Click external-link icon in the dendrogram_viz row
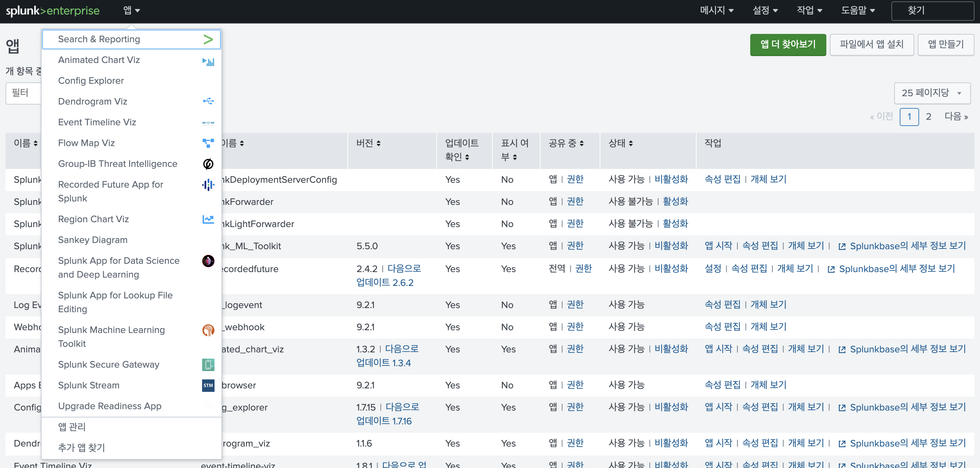Viewport: 980px width, 468px height. point(842,444)
